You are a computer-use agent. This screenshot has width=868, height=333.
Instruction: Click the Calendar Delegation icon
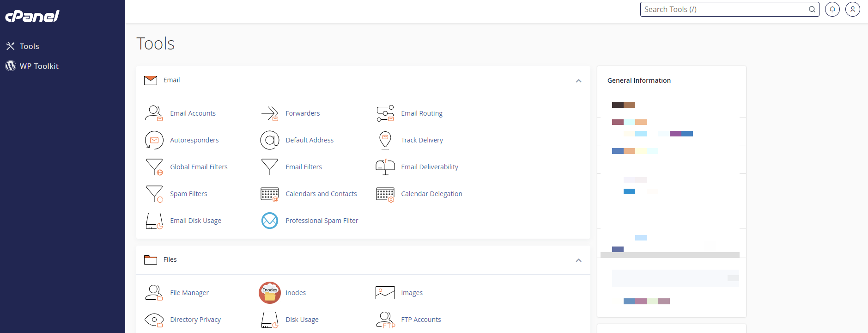(385, 194)
